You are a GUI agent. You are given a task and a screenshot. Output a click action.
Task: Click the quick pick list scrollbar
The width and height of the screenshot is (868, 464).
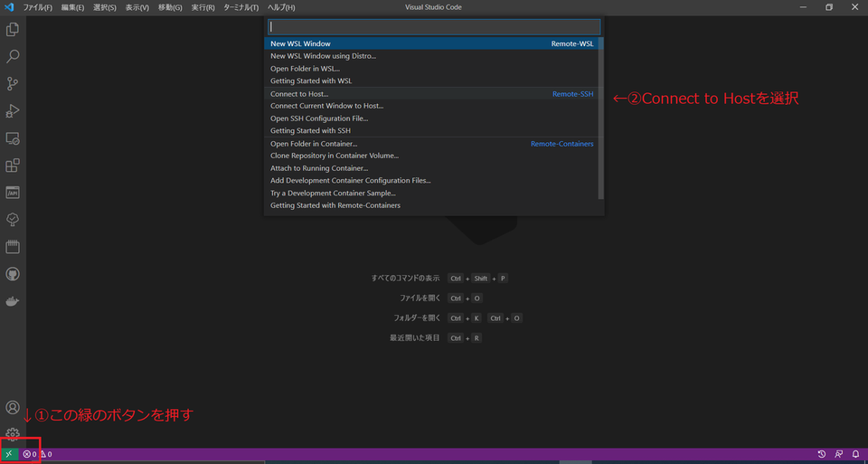click(601, 118)
